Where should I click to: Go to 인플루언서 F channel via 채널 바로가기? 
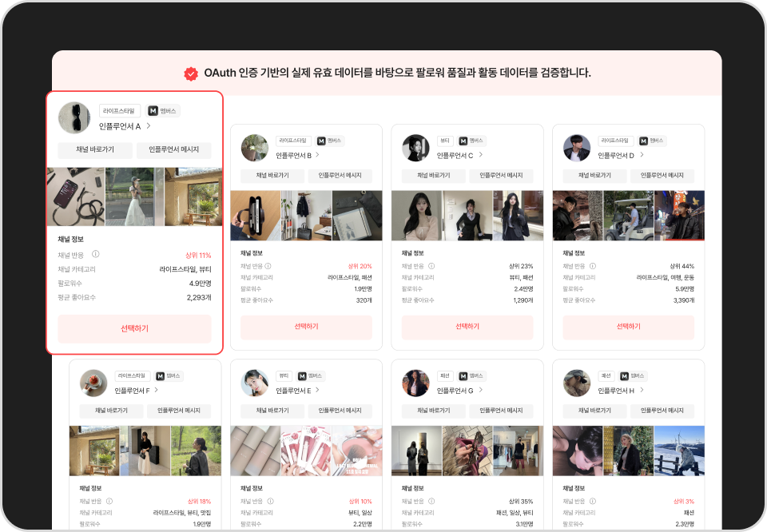pos(111,411)
